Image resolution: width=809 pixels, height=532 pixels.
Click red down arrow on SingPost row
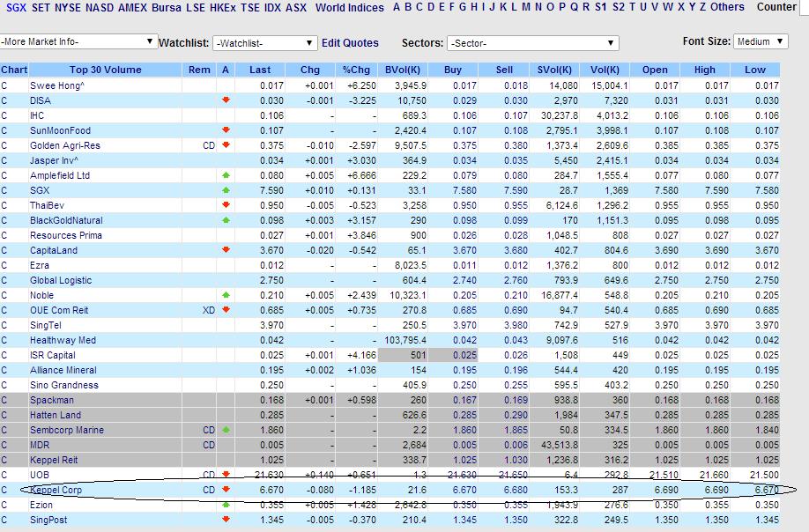click(226, 519)
